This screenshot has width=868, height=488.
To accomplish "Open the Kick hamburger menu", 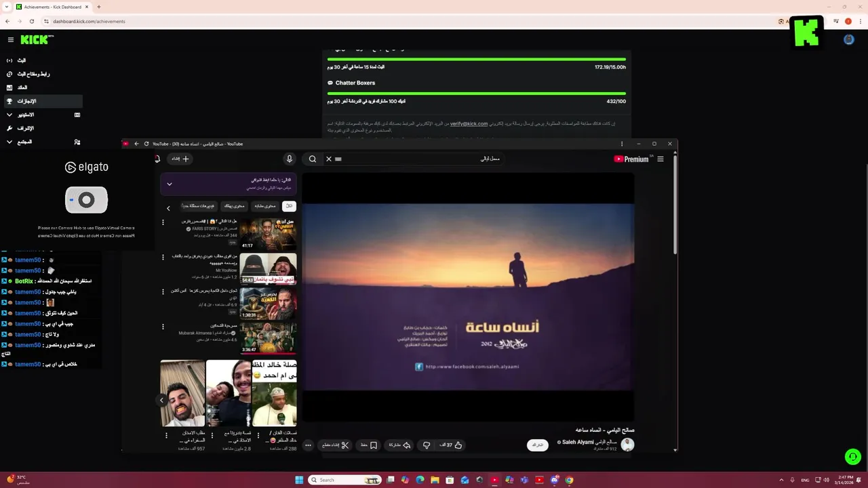I will tap(10, 40).
